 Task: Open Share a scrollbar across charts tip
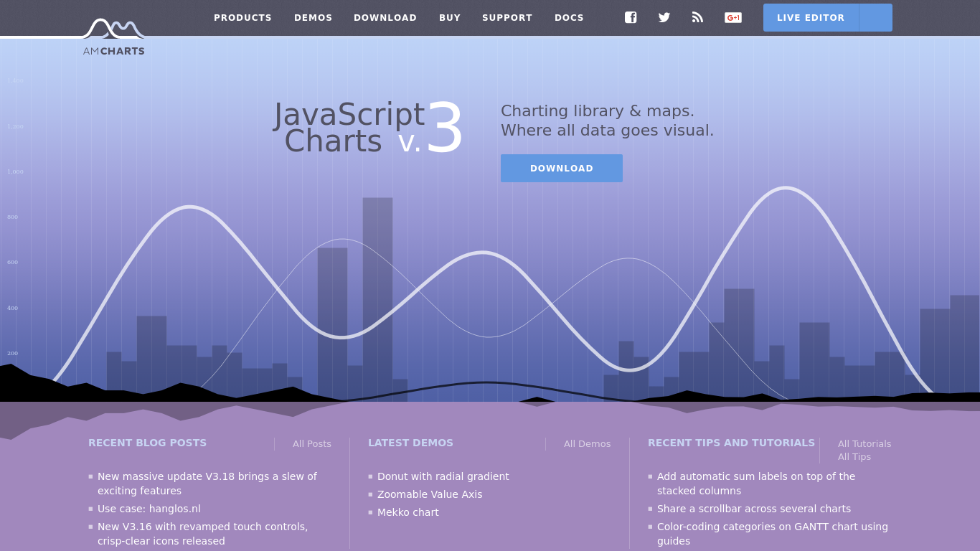pos(754,509)
